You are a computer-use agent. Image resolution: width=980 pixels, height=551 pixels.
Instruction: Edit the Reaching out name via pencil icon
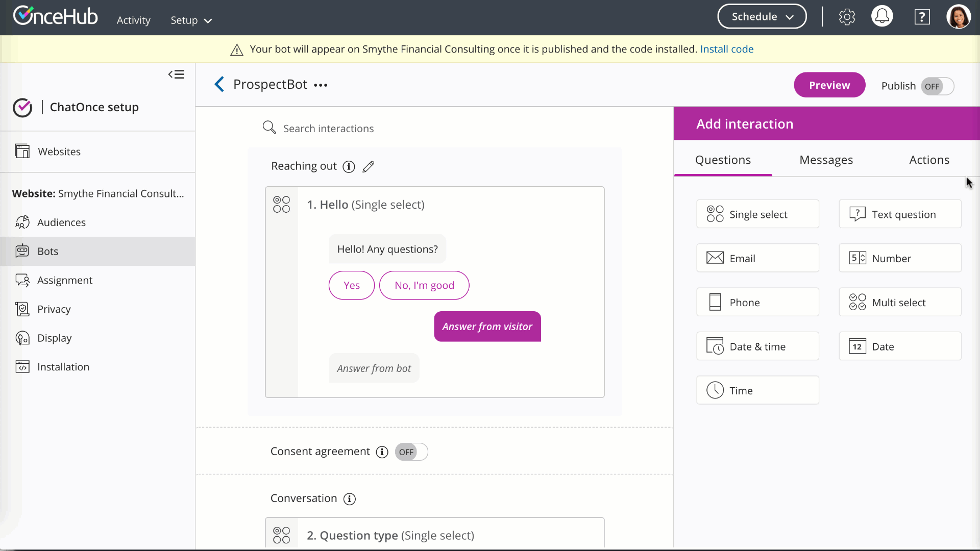point(368,167)
